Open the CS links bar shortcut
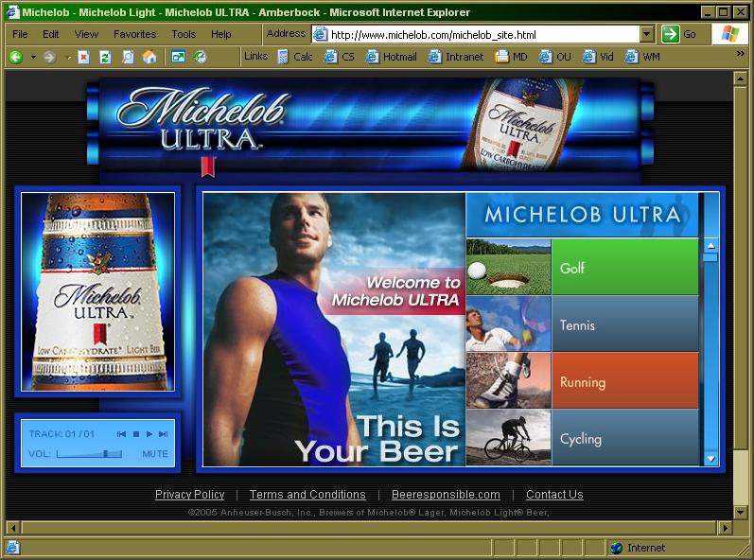This screenshot has height=560, width=754. (x=339, y=57)
